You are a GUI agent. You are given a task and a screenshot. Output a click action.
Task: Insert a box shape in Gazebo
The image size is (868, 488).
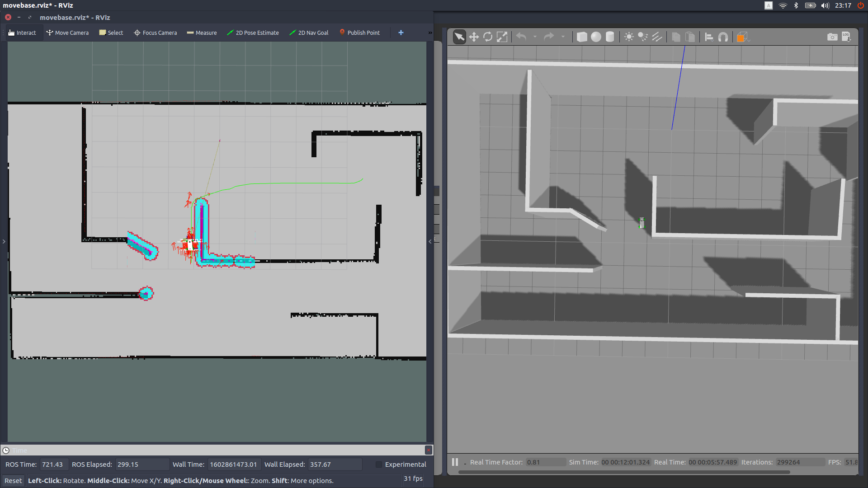tap(582, 37)
